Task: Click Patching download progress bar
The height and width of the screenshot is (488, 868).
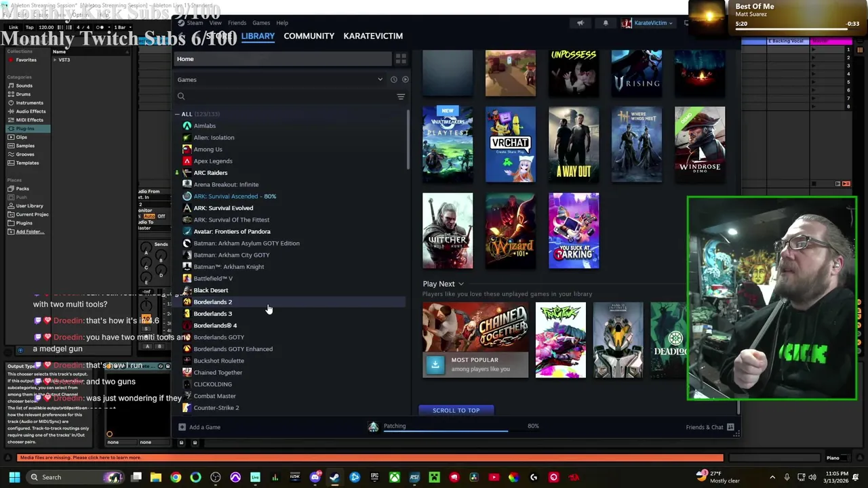Action: pyautogui.click(x=446, y=430)
